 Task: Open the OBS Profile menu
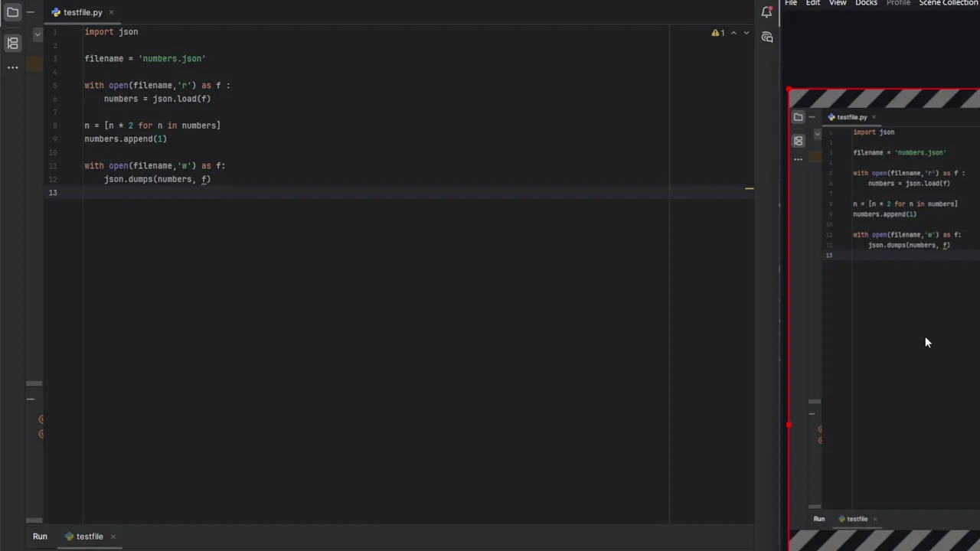coord(898,3)
